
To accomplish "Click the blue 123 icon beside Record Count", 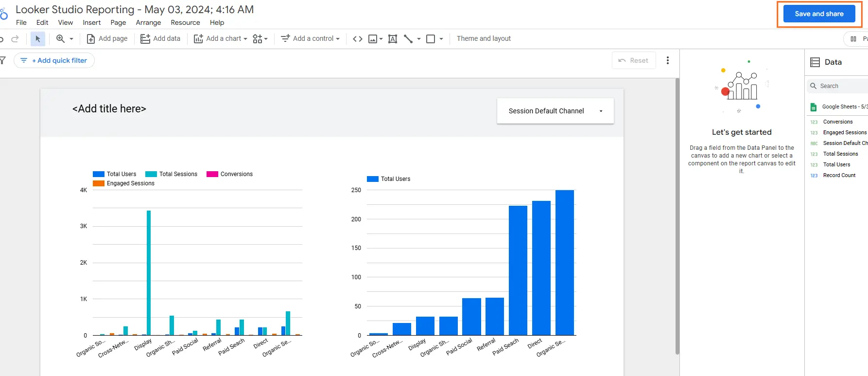I will [x=814, y=176].
